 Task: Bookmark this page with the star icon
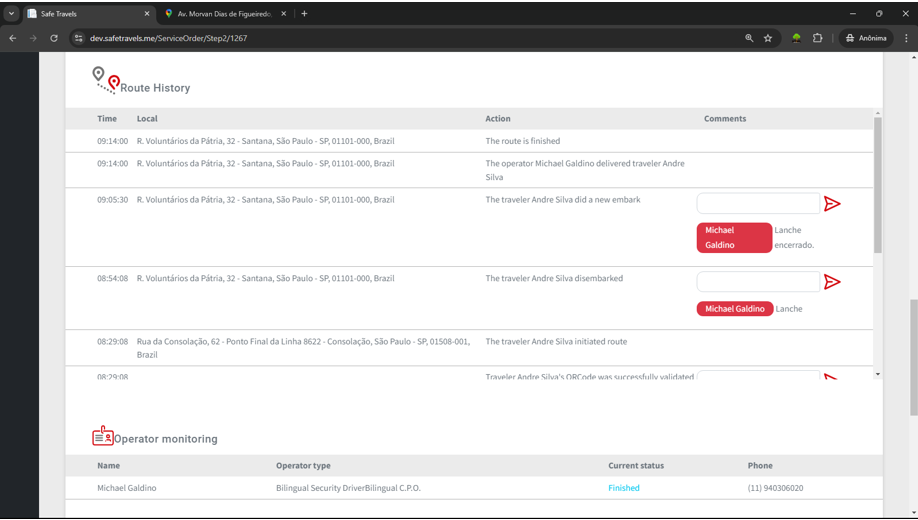(x=768, y=38)
